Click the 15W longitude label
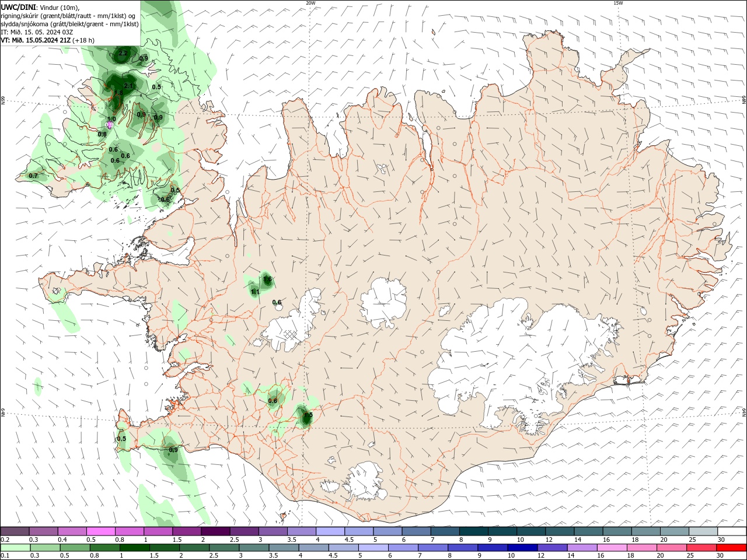 618,3
